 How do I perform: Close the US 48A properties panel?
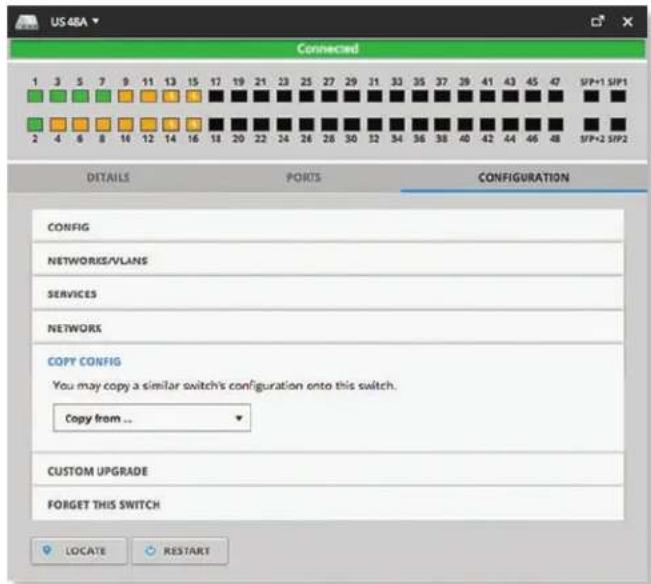(x=627, y=22)
